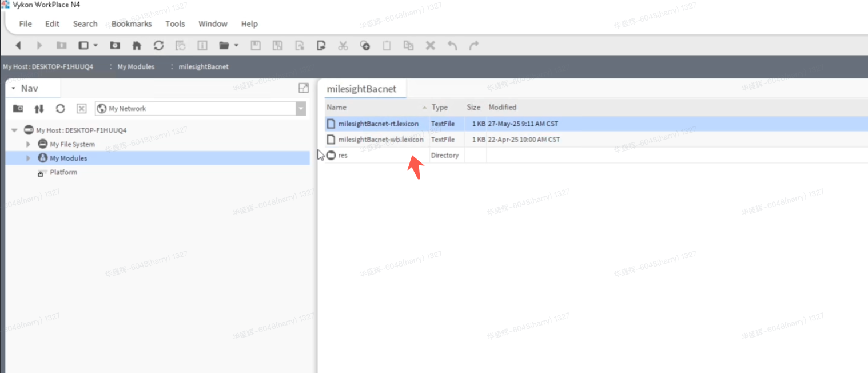Select My Host : DESKTOP-F1HUUQ4 in the tree
Screen dimensions: 868x373
[81, 130]
